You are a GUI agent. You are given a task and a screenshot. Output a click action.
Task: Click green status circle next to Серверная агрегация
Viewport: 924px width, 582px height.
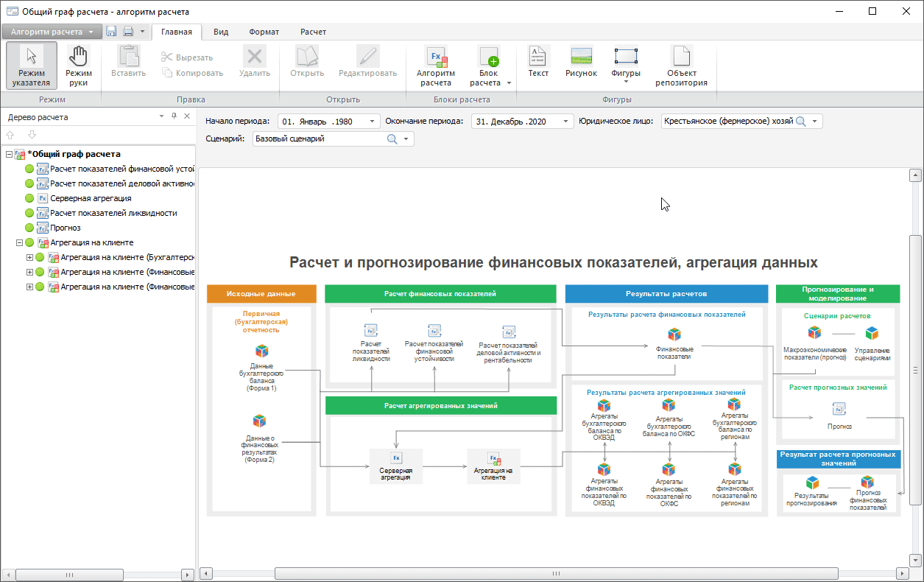tap(29, 198)
